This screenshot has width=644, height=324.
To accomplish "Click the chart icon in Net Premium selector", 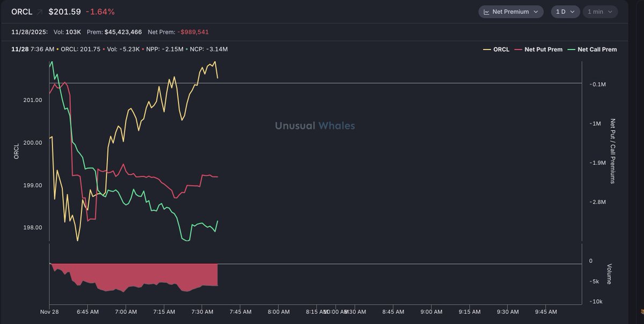I will point(486,12).
